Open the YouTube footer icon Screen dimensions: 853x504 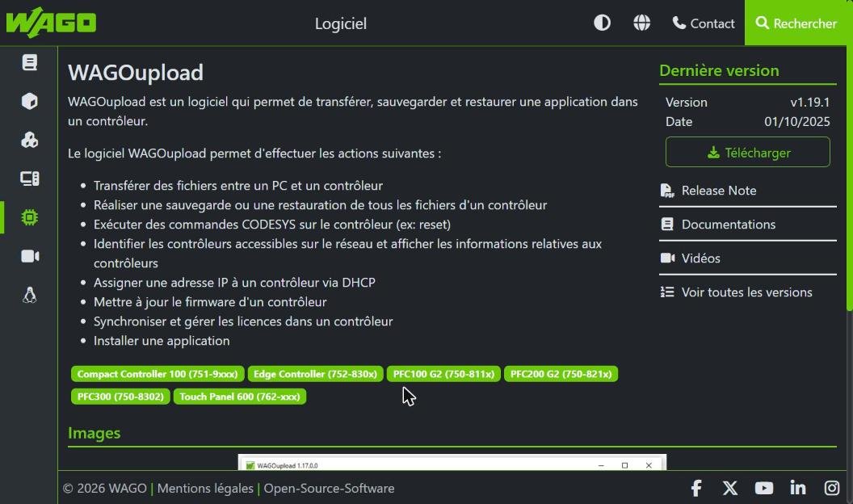pos(764,488)
